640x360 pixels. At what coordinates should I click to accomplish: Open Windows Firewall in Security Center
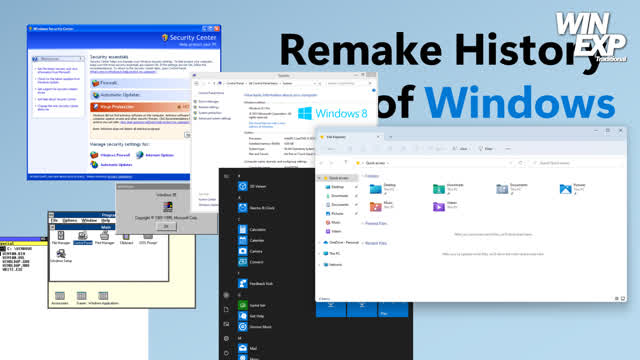click(110, 155)
